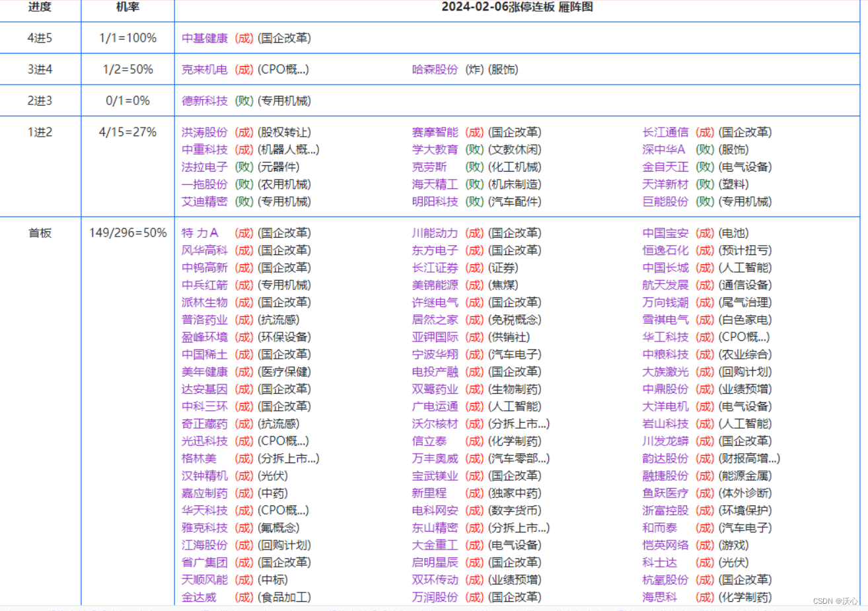Open 许继电气 stock link

435,303
